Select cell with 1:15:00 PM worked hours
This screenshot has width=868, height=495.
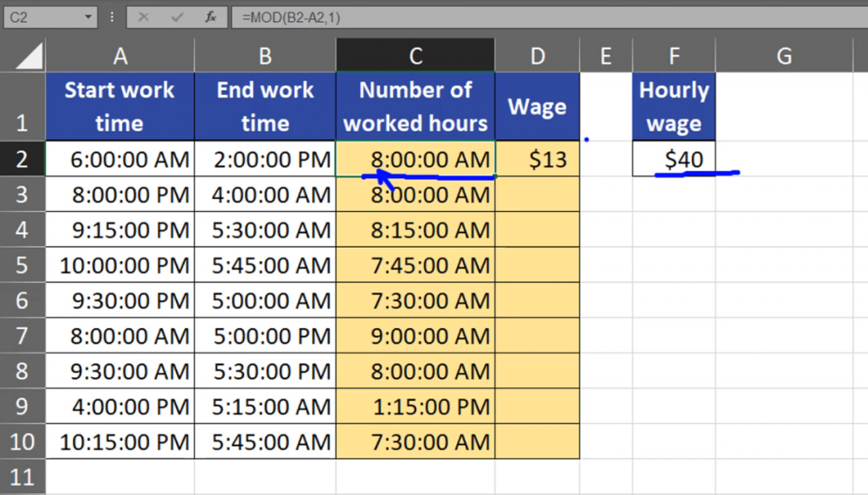coord(415,407)
